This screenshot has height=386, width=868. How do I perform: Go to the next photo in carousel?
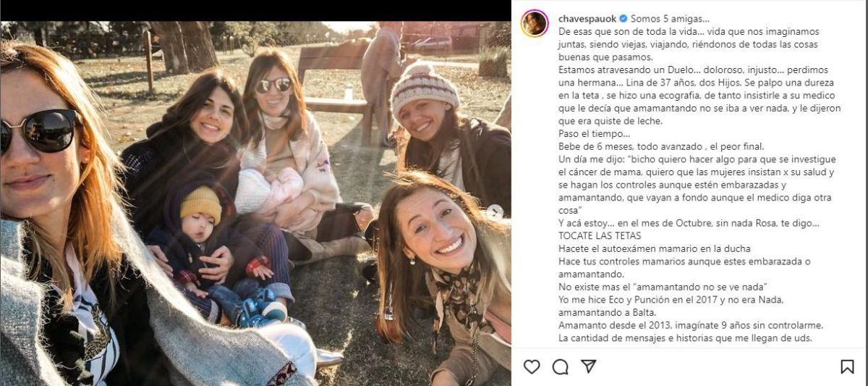(x=495, y=212)
